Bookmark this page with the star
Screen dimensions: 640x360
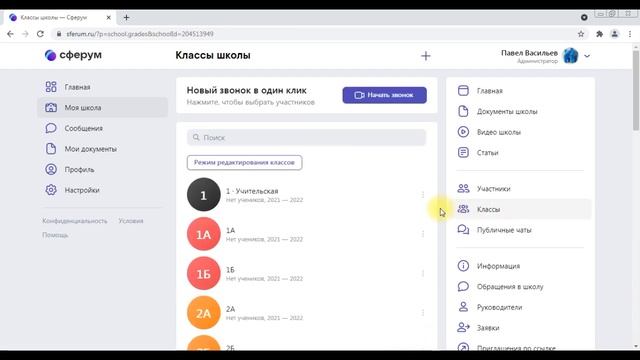(x=581, y=34)
